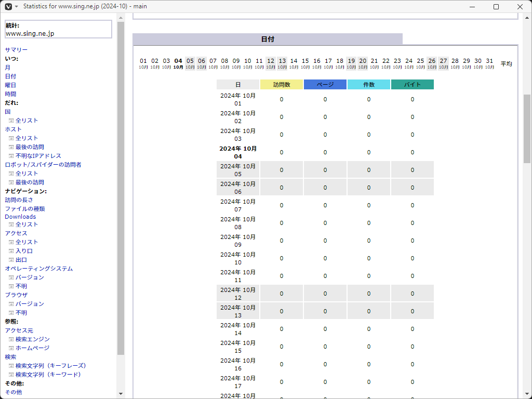Click the small icon next to 入り口

[11, 251]
